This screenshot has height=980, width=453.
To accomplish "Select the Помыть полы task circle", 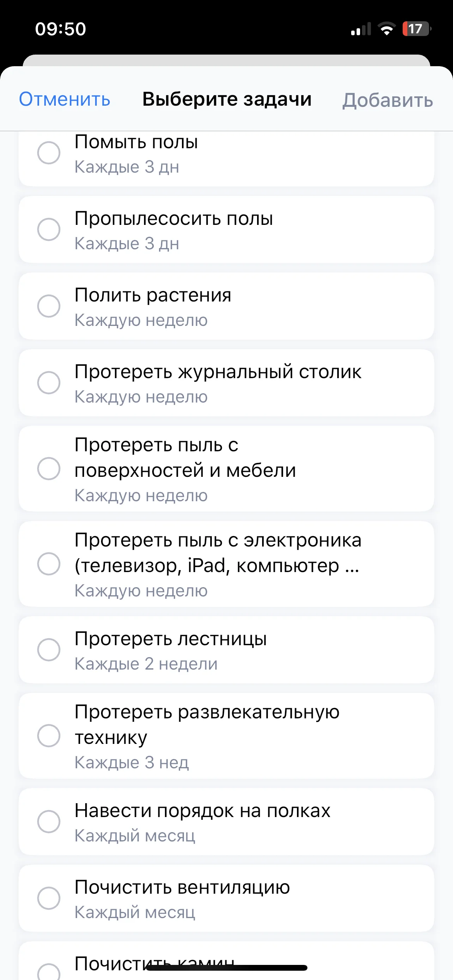I will (49, 153).
